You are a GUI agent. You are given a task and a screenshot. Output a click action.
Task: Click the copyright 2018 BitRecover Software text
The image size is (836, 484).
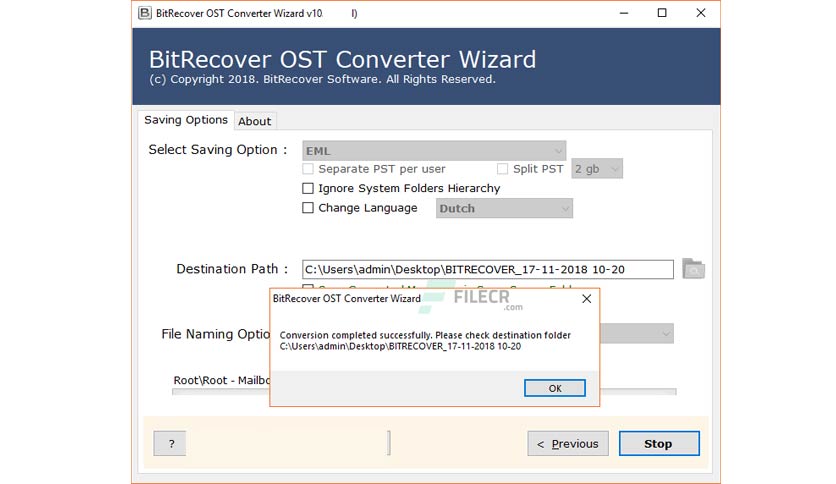click(x=322, y=79)
